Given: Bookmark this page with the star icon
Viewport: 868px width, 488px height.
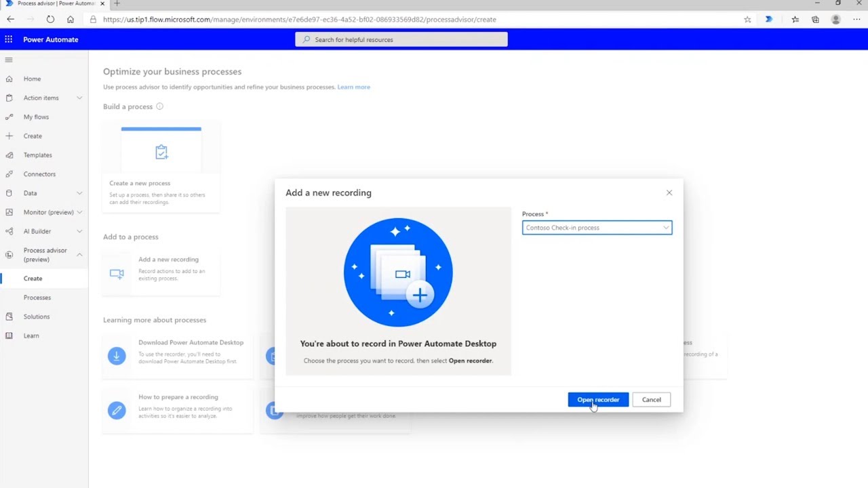Looking at the screenshot, I should [747, 20].
